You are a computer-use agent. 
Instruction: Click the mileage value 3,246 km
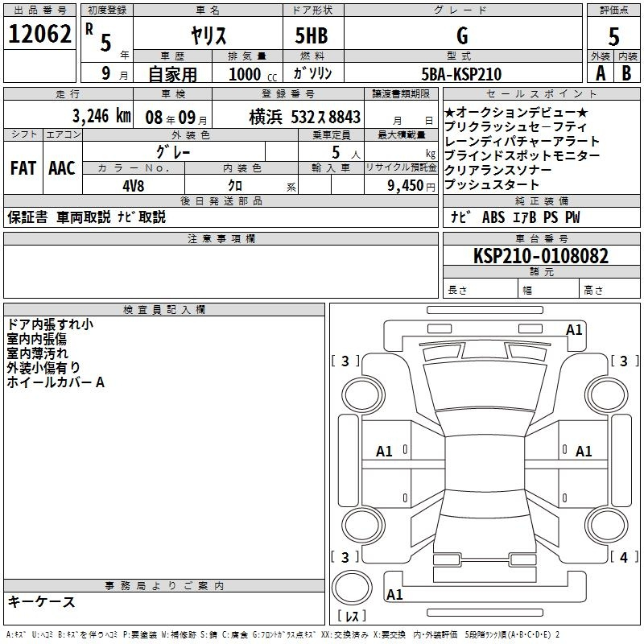pos(101,116)
